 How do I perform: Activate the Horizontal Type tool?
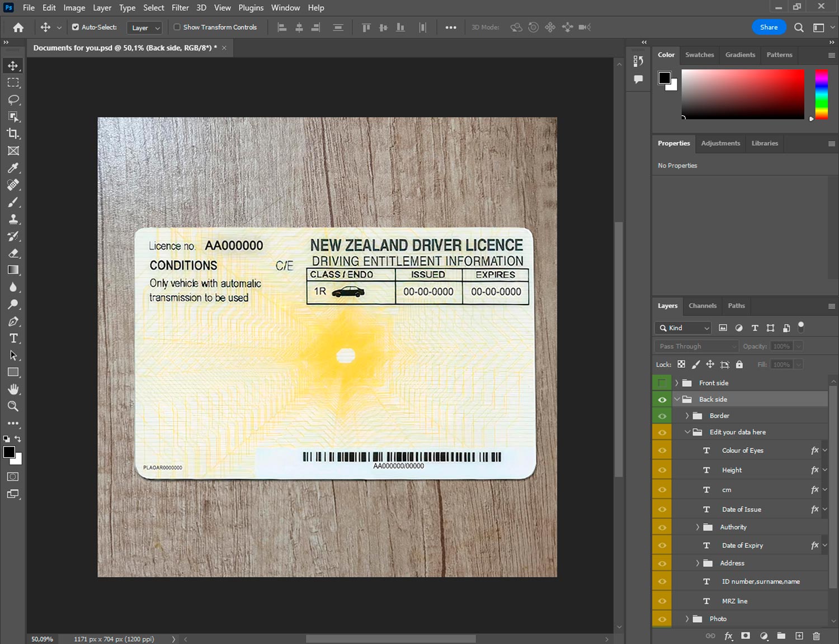pos(13,338)
